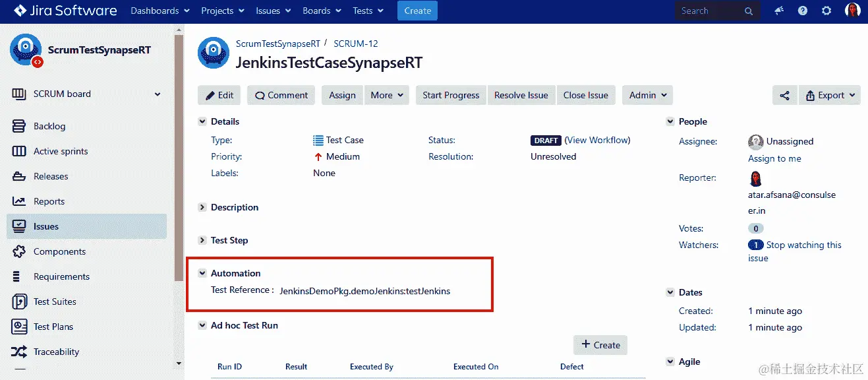Click the watchers count badge
Viewport: 868px width, 380px height.
[755, 245]
